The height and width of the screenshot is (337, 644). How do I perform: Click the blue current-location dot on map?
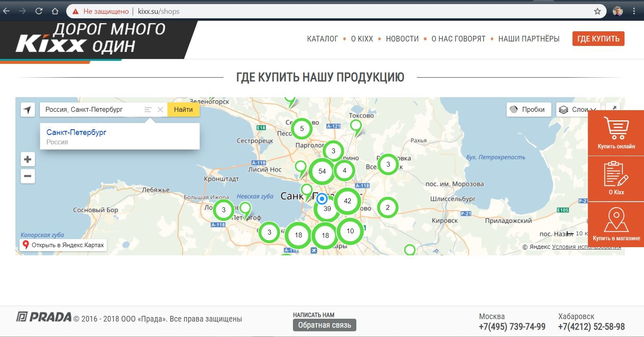pos(322,199)
